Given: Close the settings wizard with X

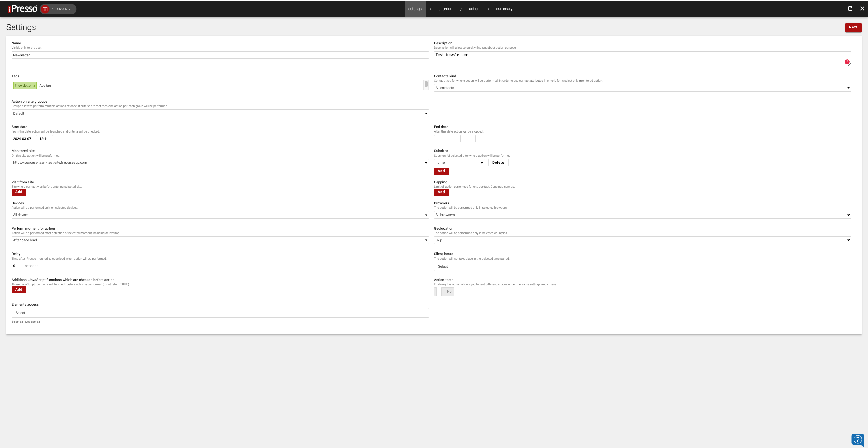Looking at the screenshot, I should [862, 8].
